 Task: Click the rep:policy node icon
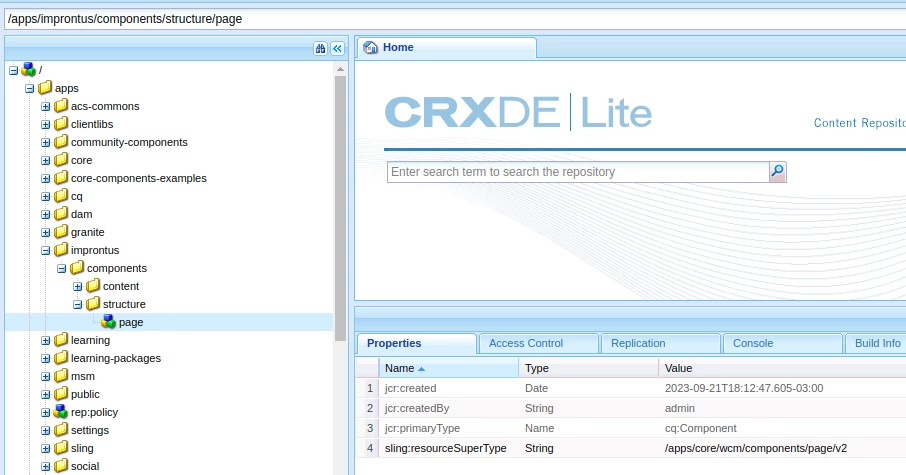[x=61, y=412]
